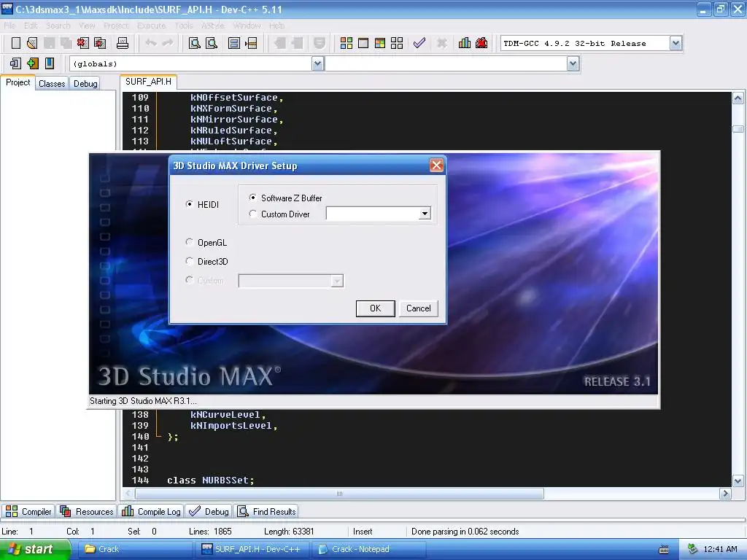Open the TDM-GCC compiler set dropdown
Image resolution: width=747 pixels, height=560 pixels.
pyautogui.click(x=676, y=43)
